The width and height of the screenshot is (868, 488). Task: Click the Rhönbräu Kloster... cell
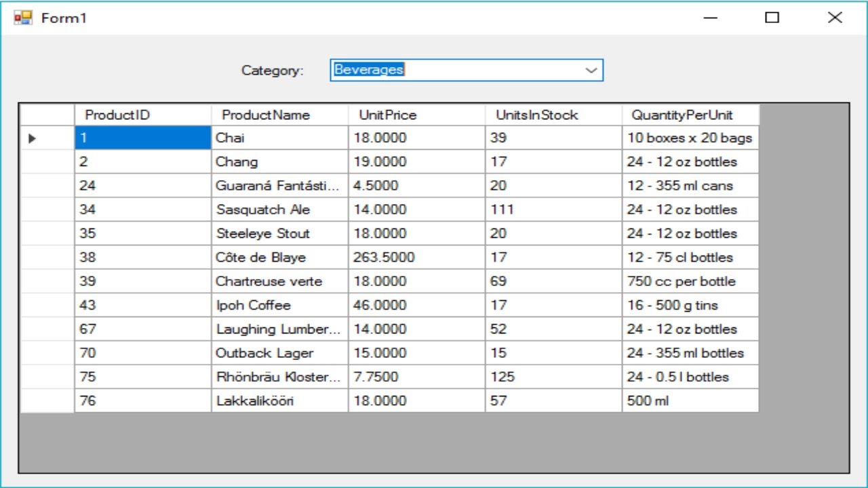click(280, 377)
